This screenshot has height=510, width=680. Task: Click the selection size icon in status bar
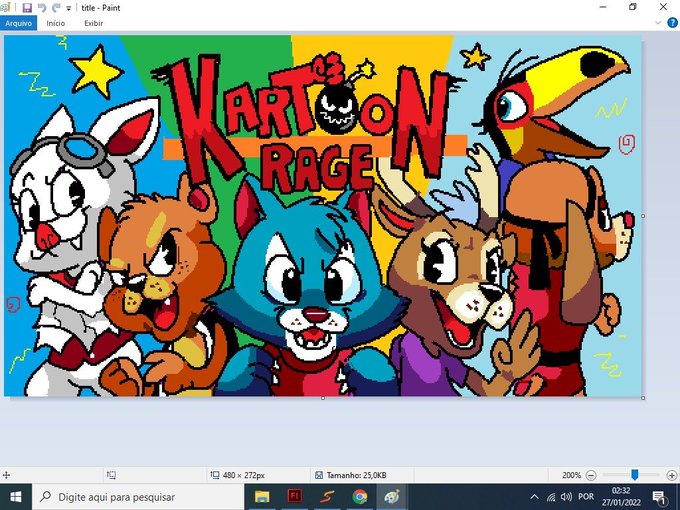(x=111, y=475)
